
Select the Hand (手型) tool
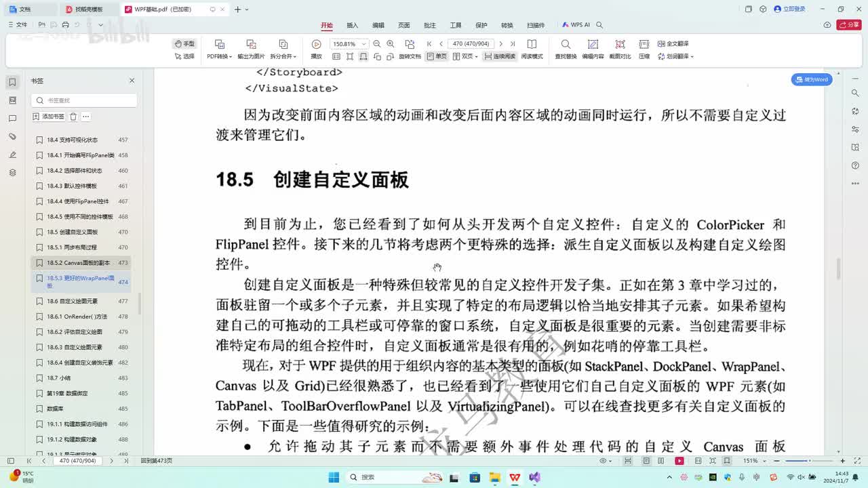184,43
